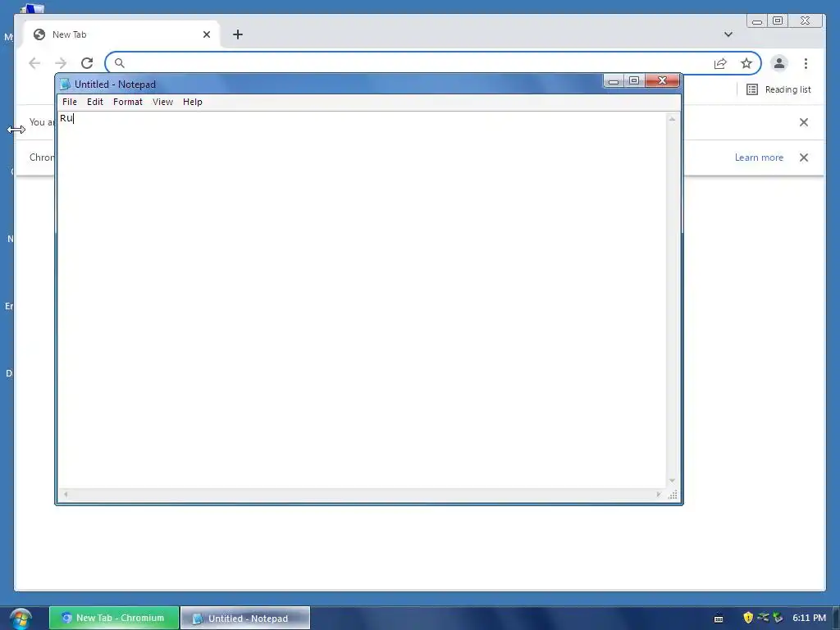
Task: Click Notepad vertical scrollbar down arrow
Action: coord(672,481)
